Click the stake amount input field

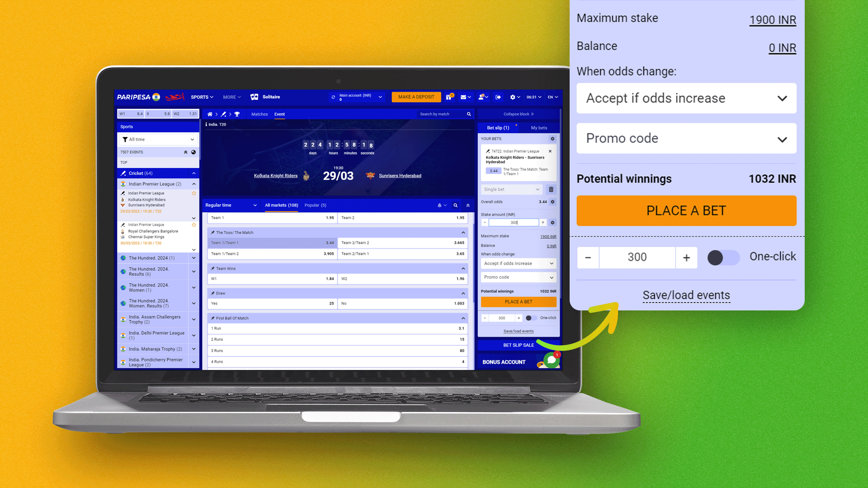click(x=514, y=222)
